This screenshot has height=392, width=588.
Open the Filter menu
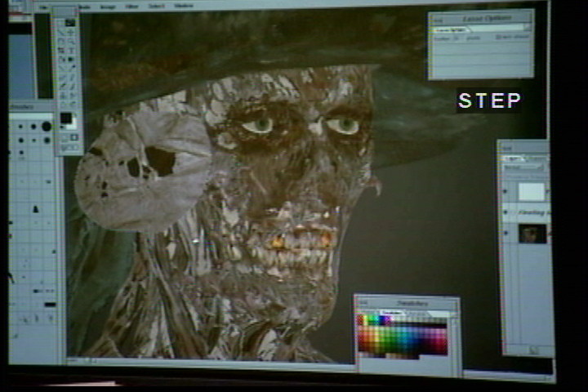tap(131, 7)
